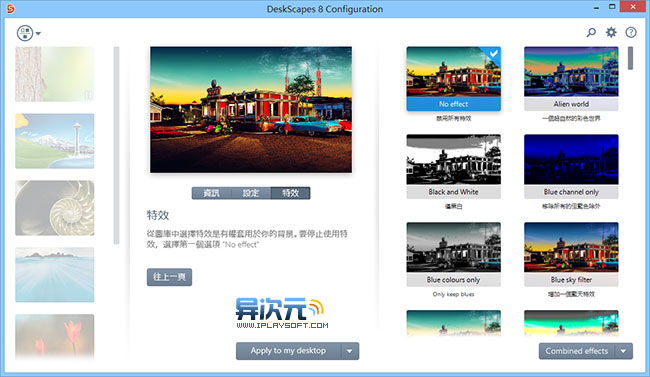This screenshot has height=377, width=650.
Task: Click the wallpaper list scrollbar
Action: point(116,145)
